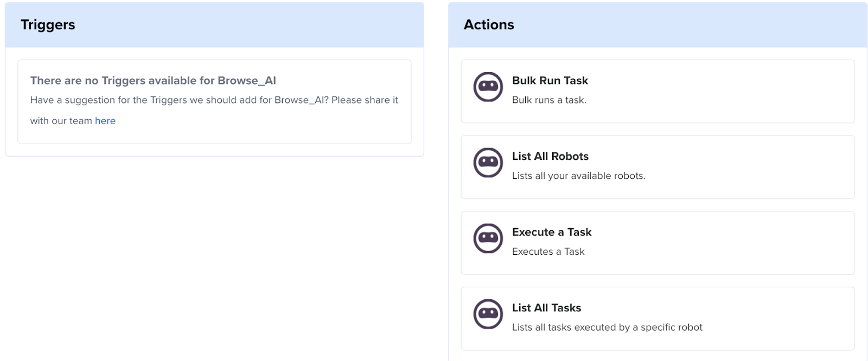Image resolution: width=868 pixels, height=361 pixels.
Task: Select the List All Tasks title
Action: click(546, 308)
